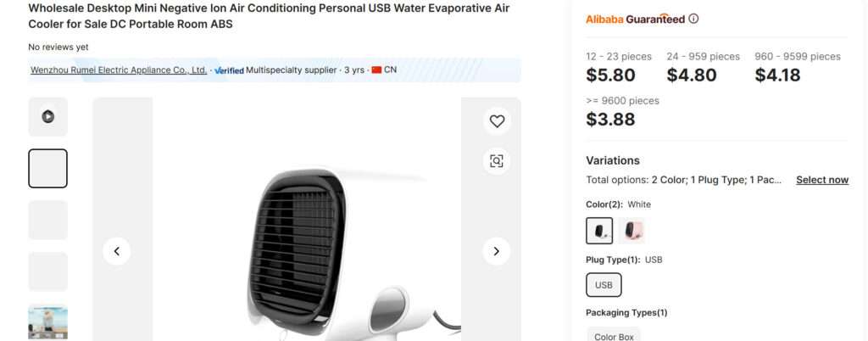Viewport: 868px width, 341px height.
Task: Add product to favorites with heart icon
Action: 497,121
